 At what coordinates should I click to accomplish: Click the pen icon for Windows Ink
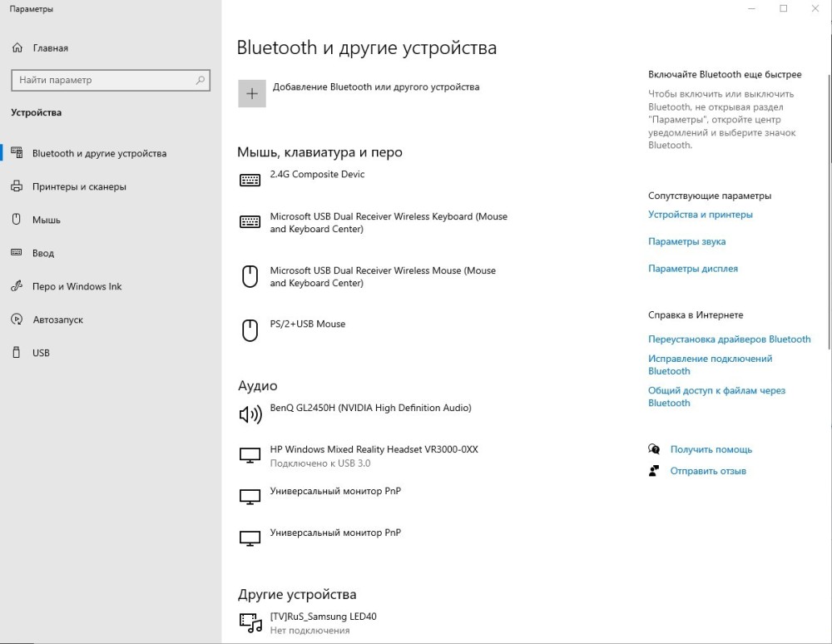point(17,286)
